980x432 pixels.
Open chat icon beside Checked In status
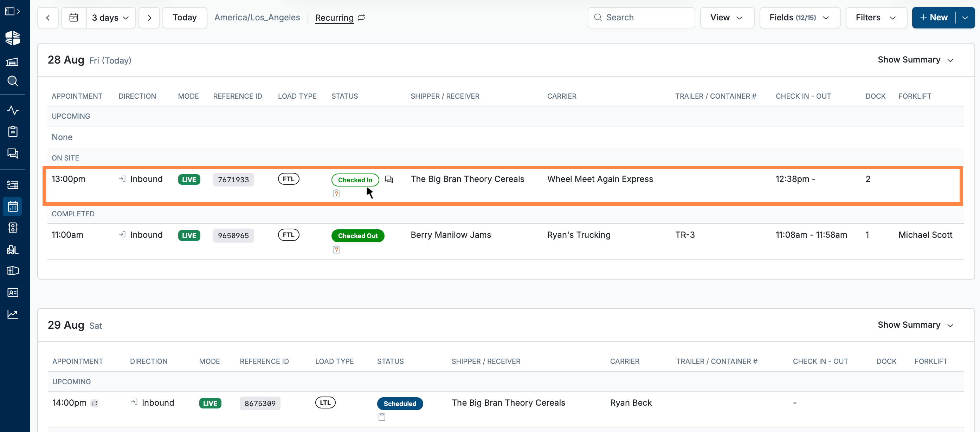click(x=389, y=179)
